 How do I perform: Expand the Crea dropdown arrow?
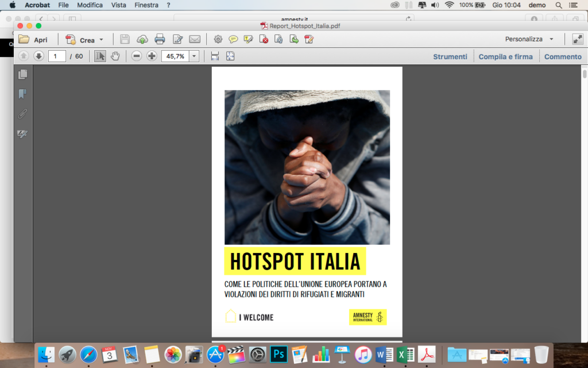(101, 40)
